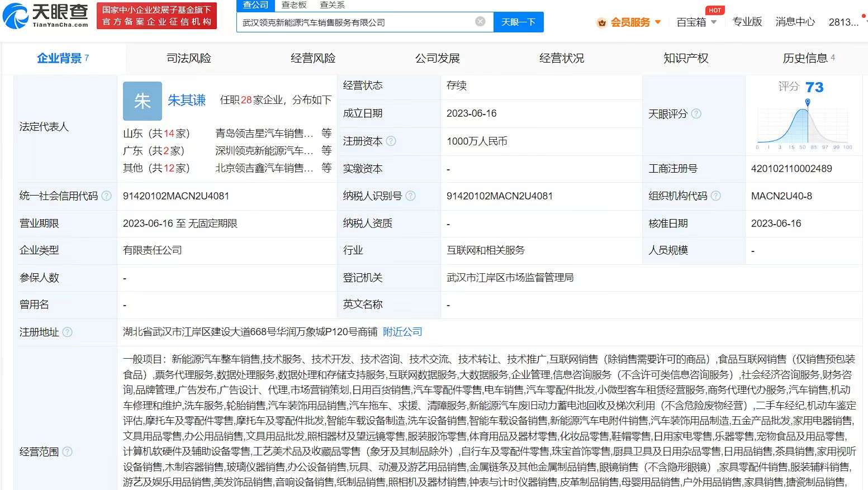Click the HOT badge above 百宝箱

point(715,9)
